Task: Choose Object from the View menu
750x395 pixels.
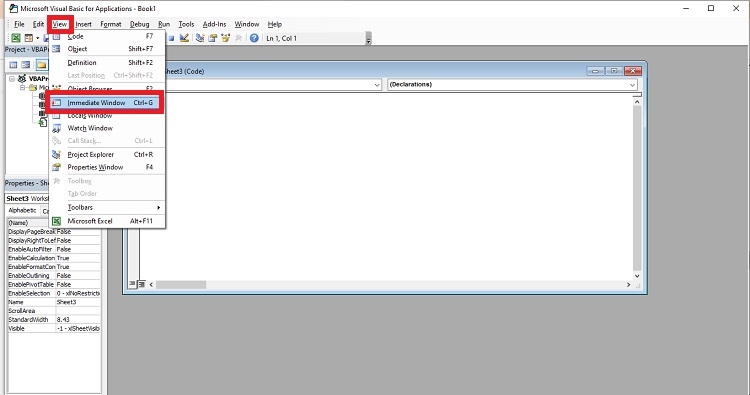Action: (x=108, y=49)
